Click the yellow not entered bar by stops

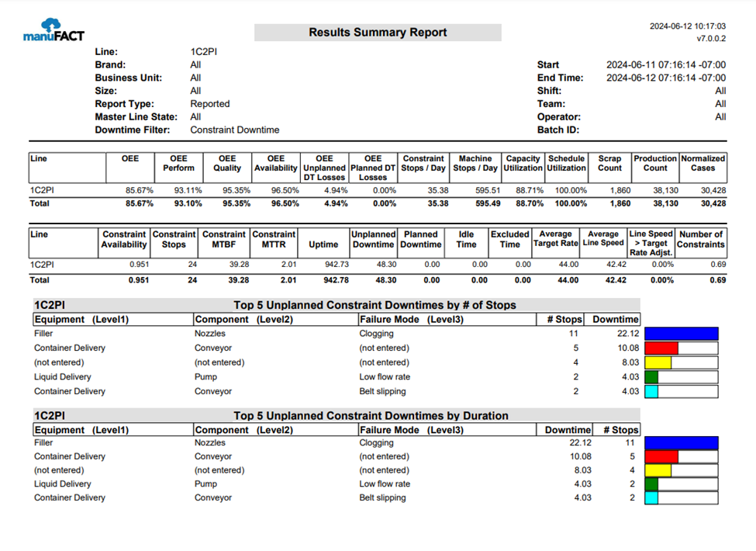click(x=658, y=362)
